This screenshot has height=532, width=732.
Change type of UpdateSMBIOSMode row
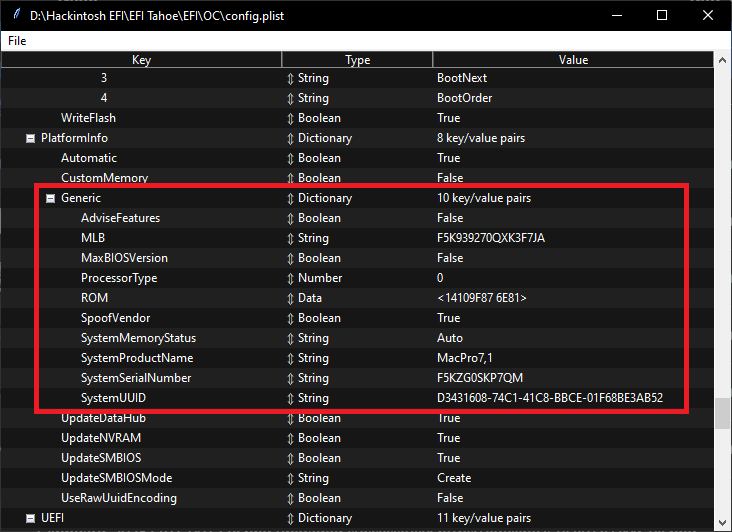(x=290, y=479)
